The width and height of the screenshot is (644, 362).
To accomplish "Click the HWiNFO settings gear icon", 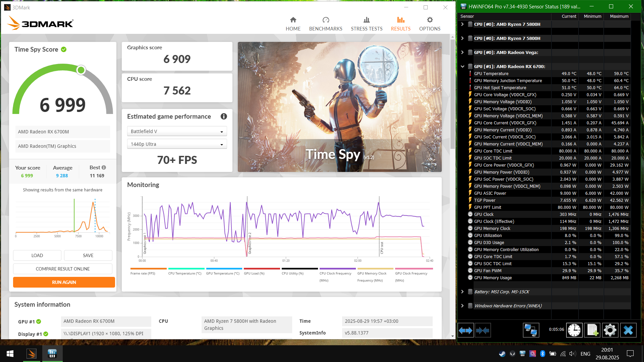I will pyautogui.click(x=610, y=330).
